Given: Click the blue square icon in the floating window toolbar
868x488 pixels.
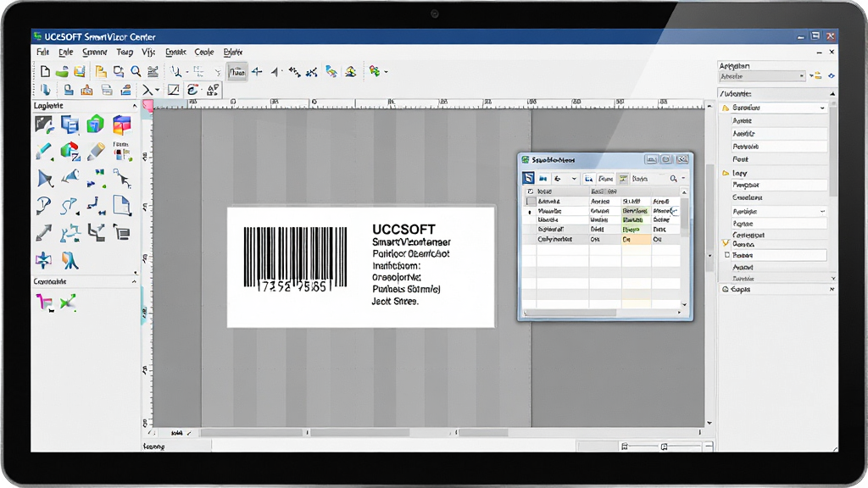Looking at the screenshot, I should (x=529, y=178).
